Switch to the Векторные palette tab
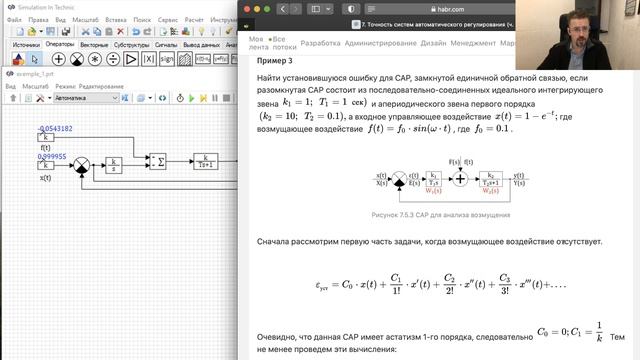Viewport: 640px width, 360px height. coord(94,45)
